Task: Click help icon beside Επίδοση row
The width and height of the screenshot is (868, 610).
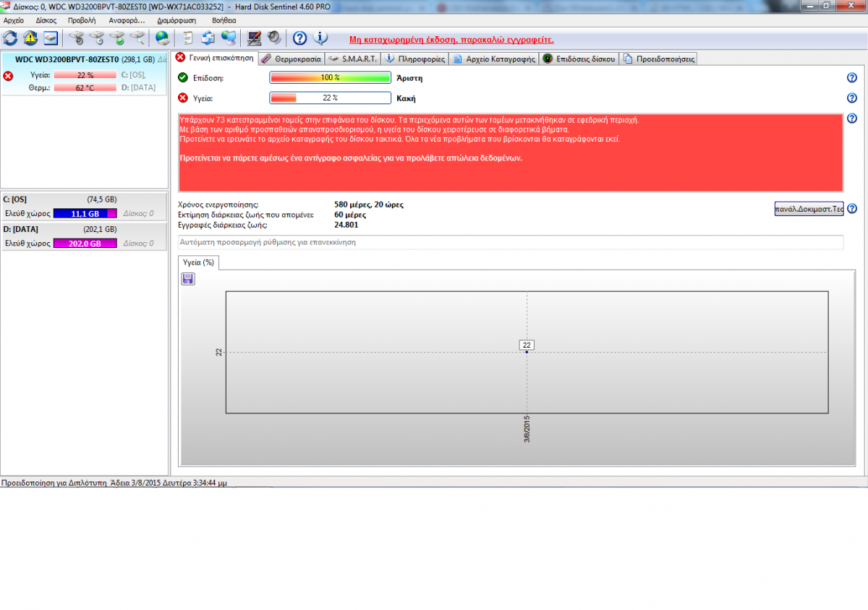Action: click(x=851, y=77)
